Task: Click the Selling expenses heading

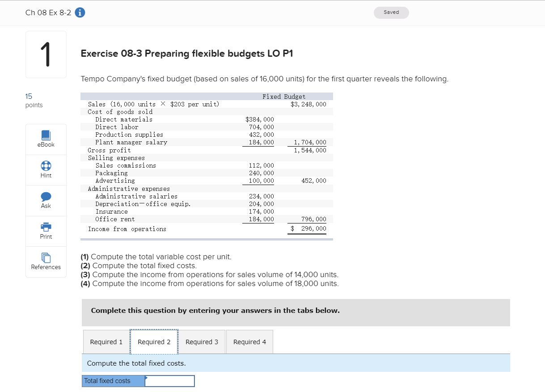Action: coord(116,158)
